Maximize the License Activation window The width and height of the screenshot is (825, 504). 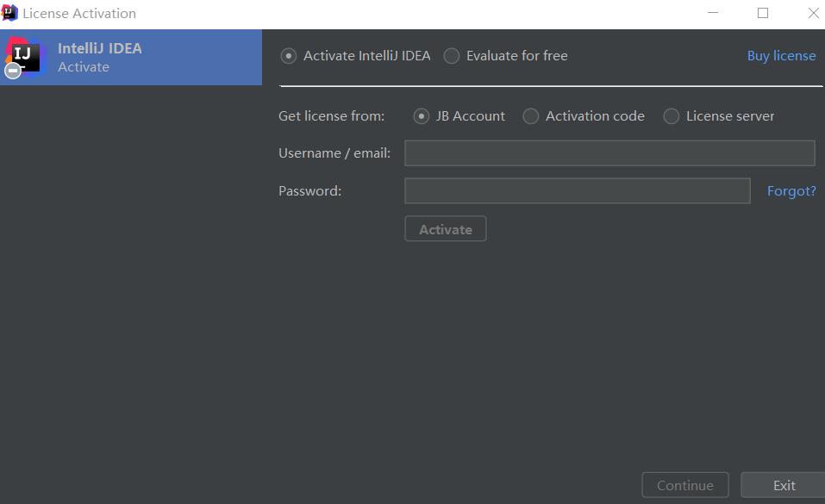click(763, 13)
